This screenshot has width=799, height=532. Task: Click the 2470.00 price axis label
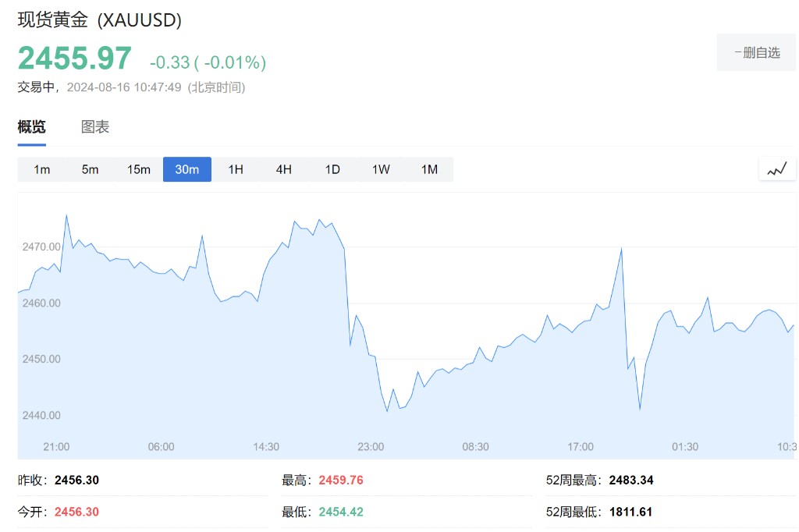pos(41,246)
